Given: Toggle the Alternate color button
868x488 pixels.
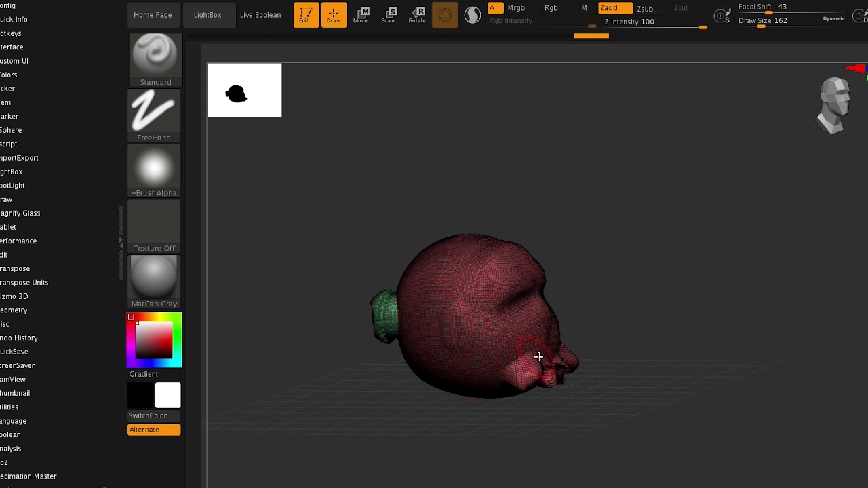Looking at the screenshot, I should [154, 430].
